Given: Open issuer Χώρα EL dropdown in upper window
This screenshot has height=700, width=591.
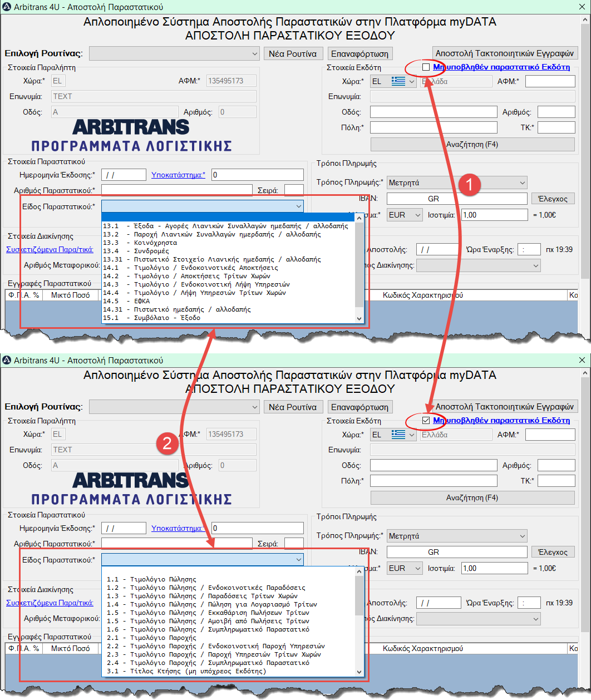Looking at the screenshot, I should tap(393, 81).
